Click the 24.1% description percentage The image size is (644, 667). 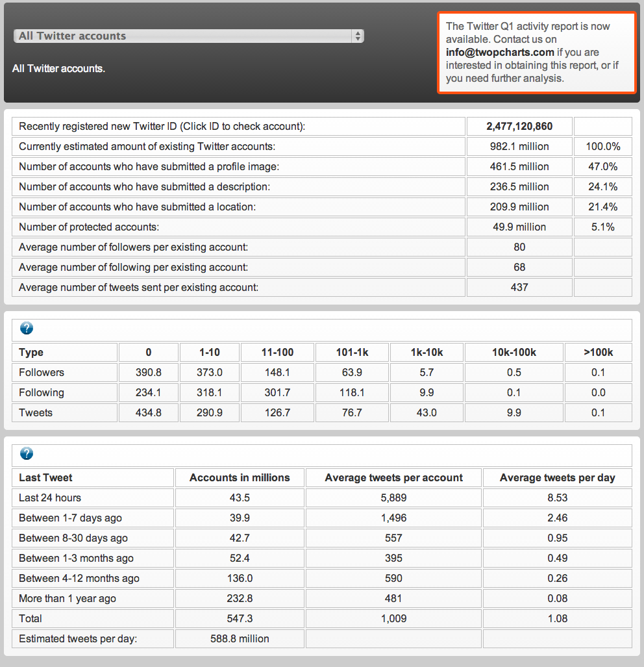click(x=602, y=187)
